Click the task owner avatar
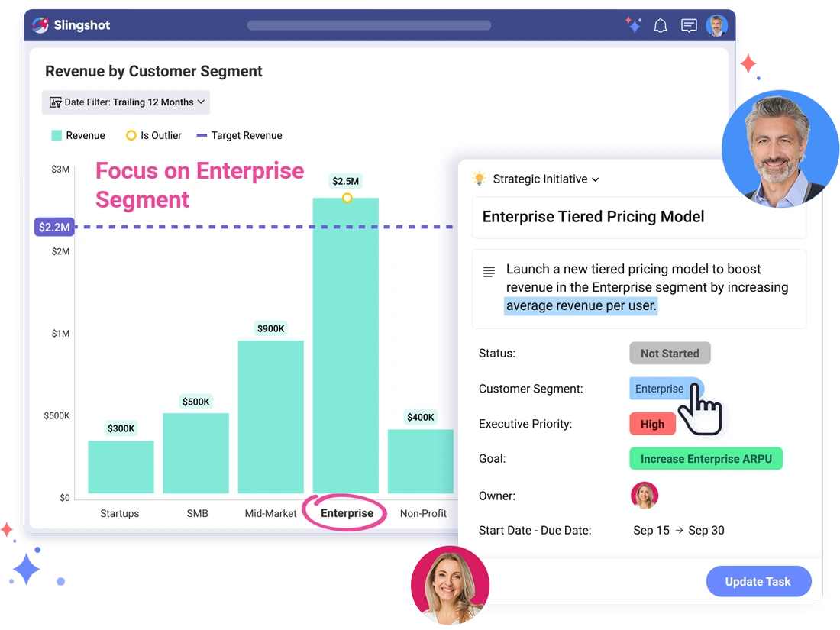This screenshot has height=630, width=840. (x=644, y=496)
